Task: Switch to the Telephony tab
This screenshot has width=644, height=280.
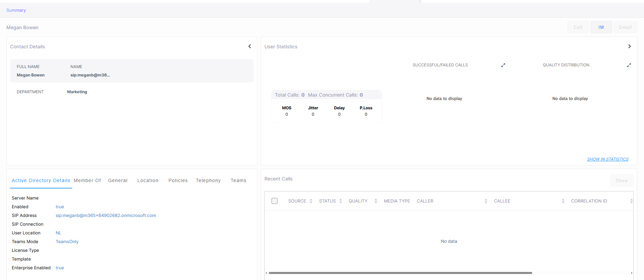Action: pos(208,180)
